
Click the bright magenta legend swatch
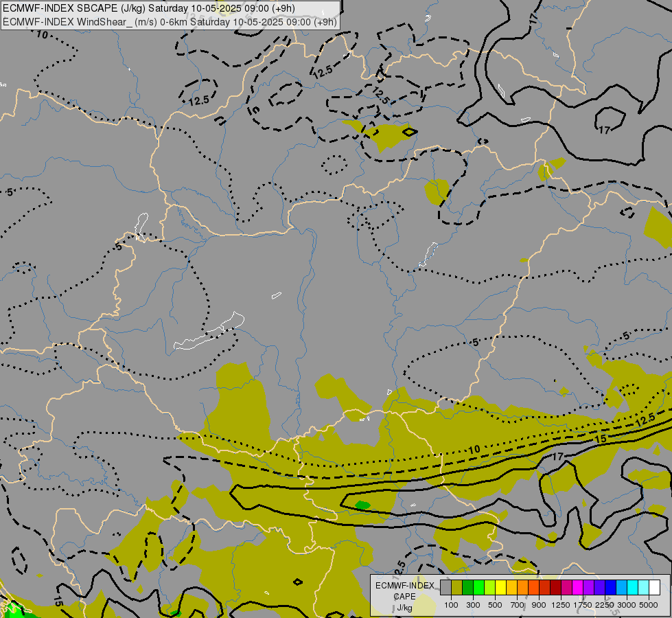(x=578, y=587)
